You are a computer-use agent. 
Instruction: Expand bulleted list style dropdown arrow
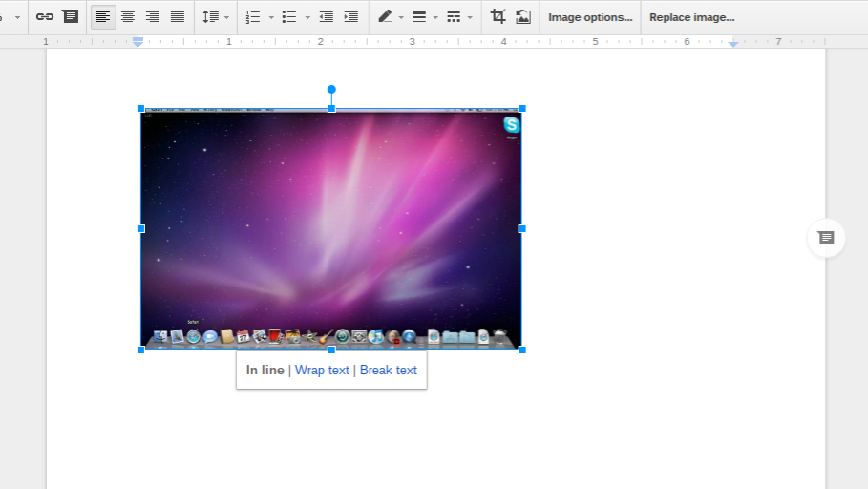coord(307,18)
